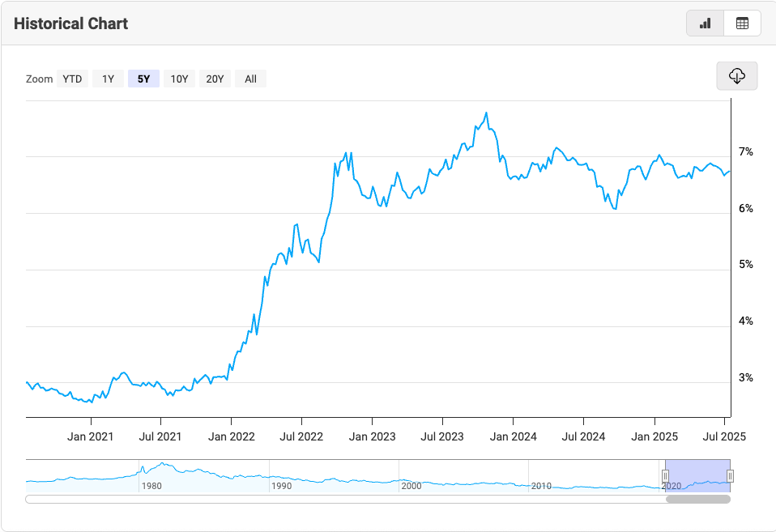The image size is (776, 532).
Task: Show All historical data
Action: pos(250,79)
